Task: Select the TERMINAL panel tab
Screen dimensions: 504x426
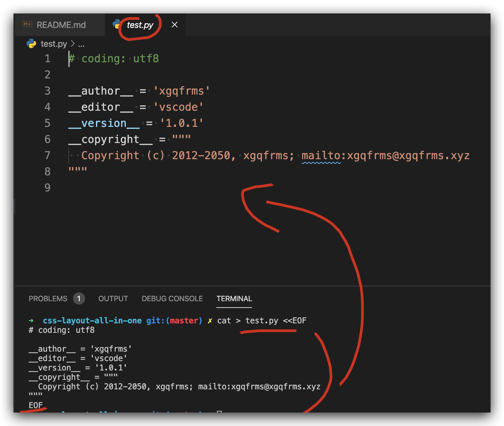Action: [234, 298]
